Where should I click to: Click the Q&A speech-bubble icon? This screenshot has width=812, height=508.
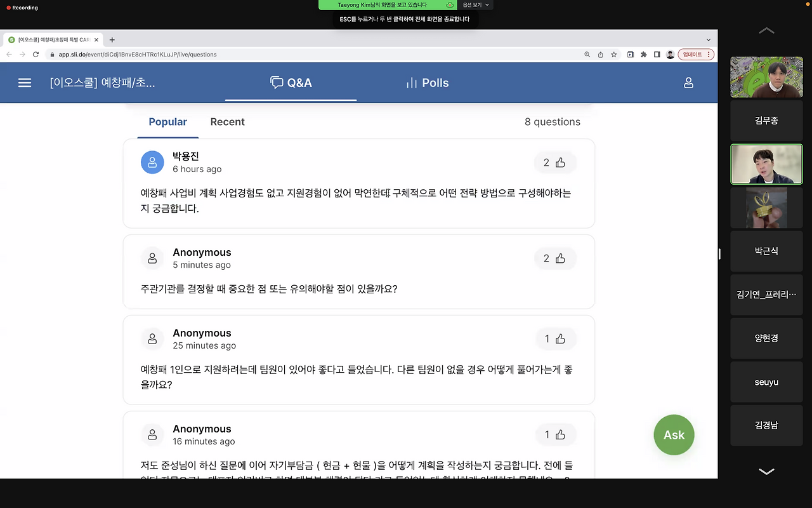[x=277, y=83]
